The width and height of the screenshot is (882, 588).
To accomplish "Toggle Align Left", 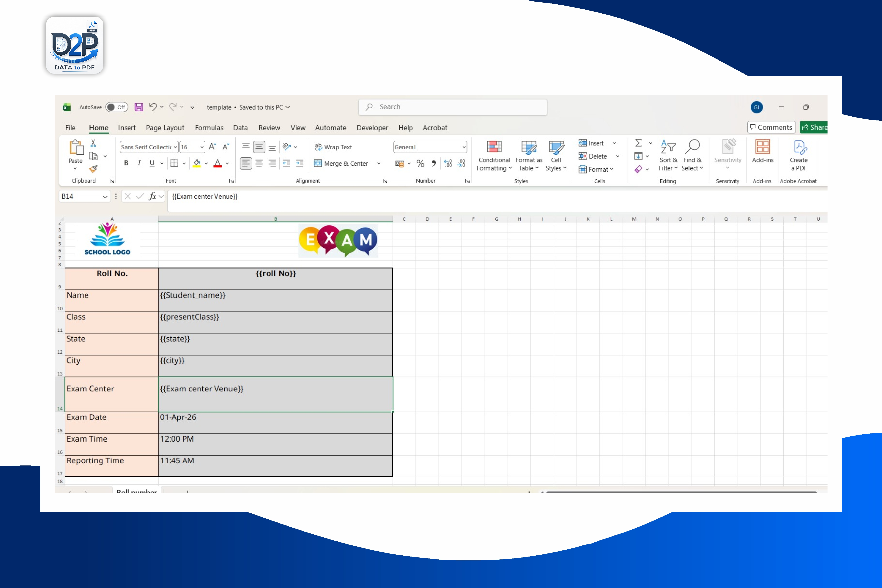I will coord(246,163).
